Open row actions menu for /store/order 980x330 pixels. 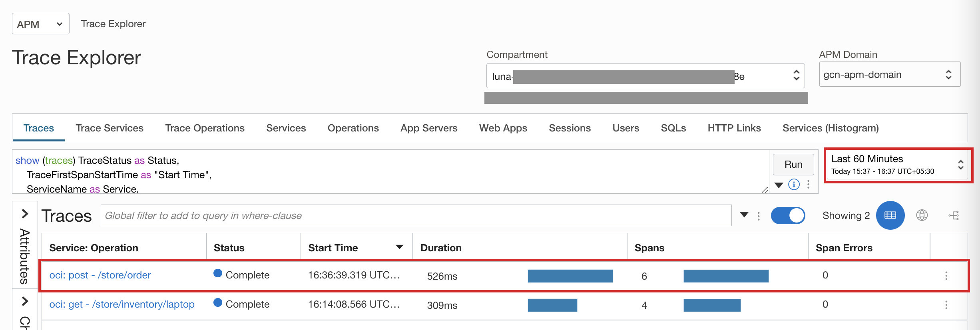(946, 276)
